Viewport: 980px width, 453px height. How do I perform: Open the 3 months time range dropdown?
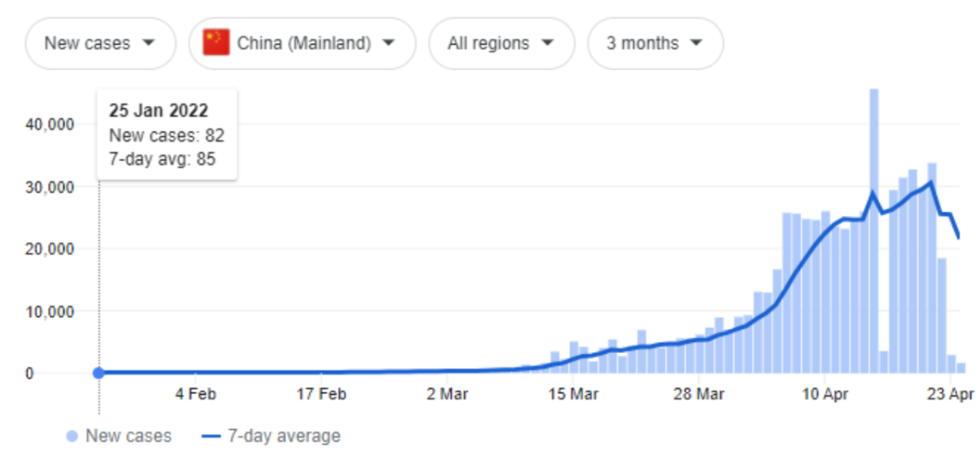[654, 43]
